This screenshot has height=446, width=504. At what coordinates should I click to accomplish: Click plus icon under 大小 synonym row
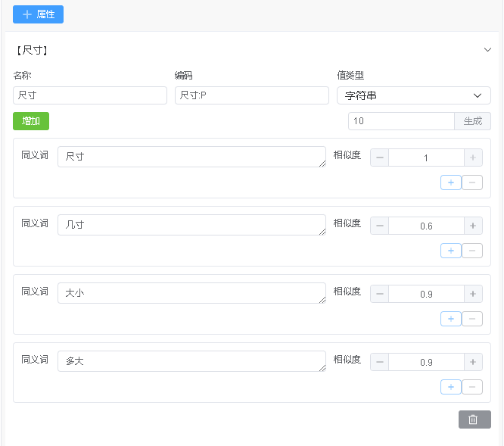tap(450, 319)
